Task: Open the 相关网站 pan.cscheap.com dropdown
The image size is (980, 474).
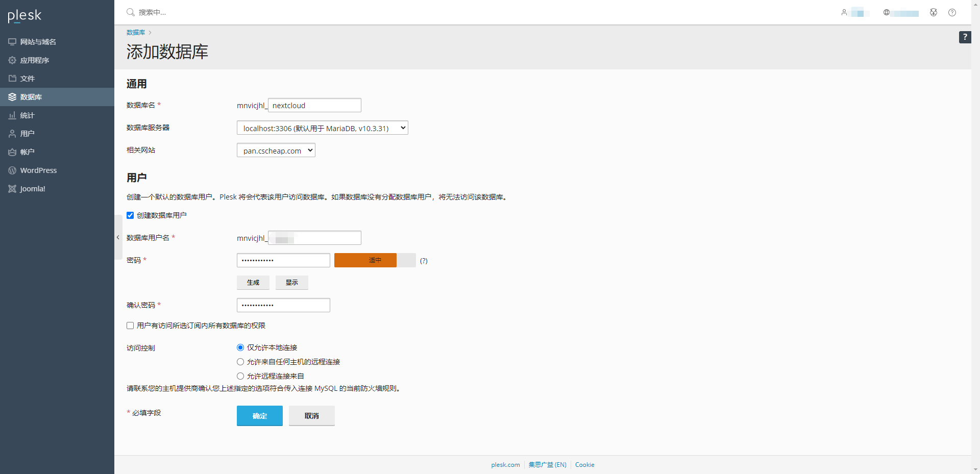Action: click(276, 150)
